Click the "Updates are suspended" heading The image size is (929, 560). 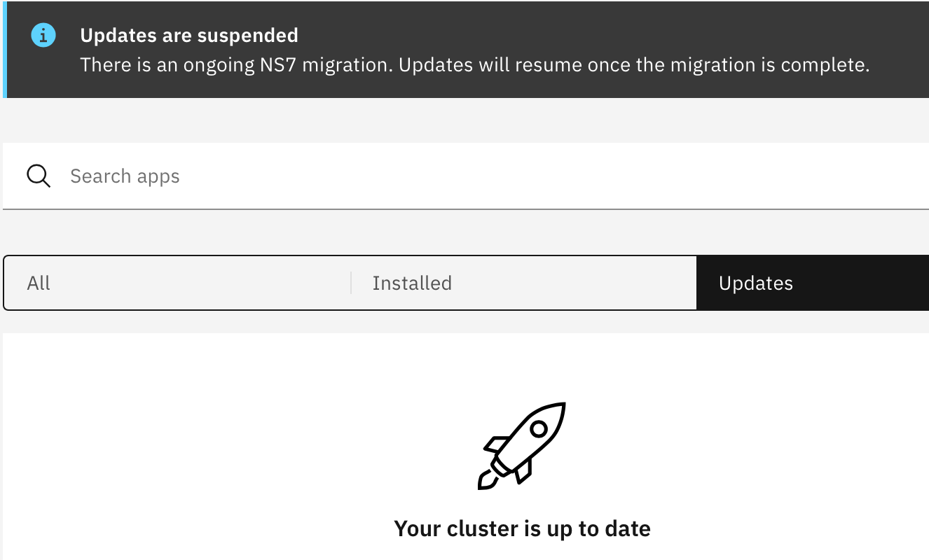coord(189,35)
